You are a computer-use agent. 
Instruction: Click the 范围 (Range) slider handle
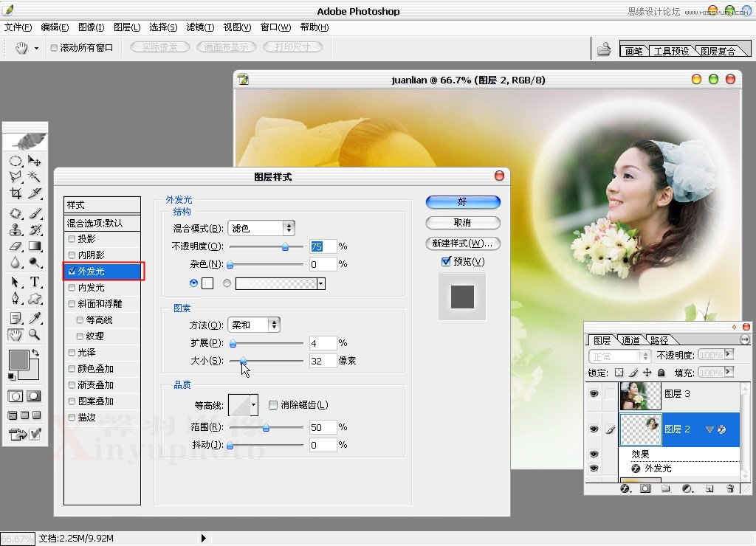tap(266, 427)
